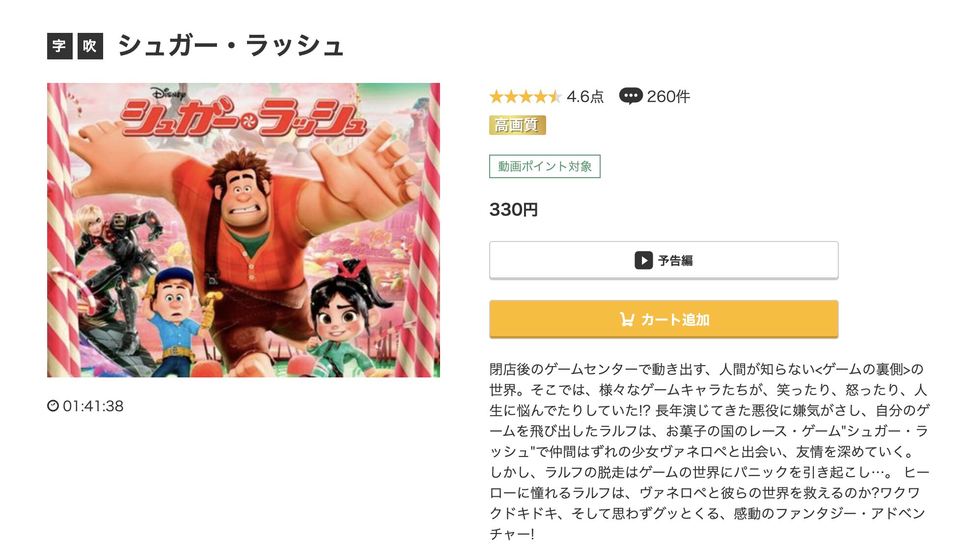Click the 字 subtitle badge
This screenshot has width=968, height=560.
(x=59, y=46)
